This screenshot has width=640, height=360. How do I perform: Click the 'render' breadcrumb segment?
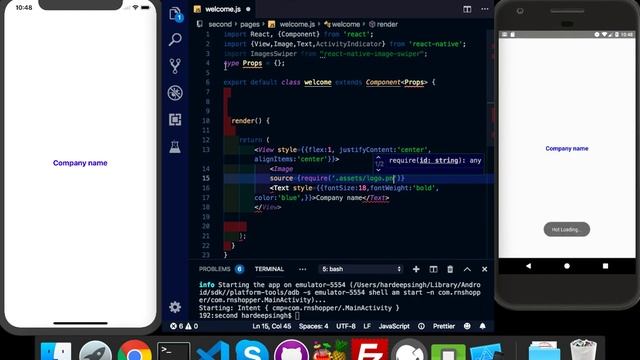(x=387, y=24)
